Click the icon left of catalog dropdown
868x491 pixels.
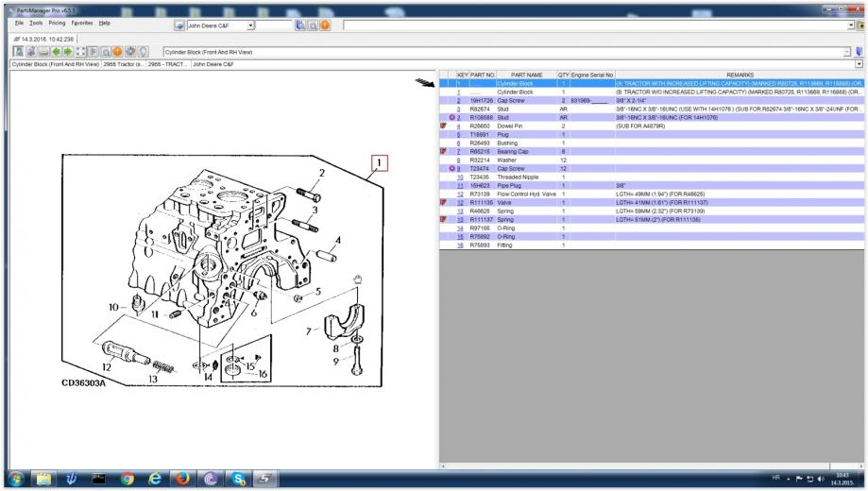coord(179,25)
